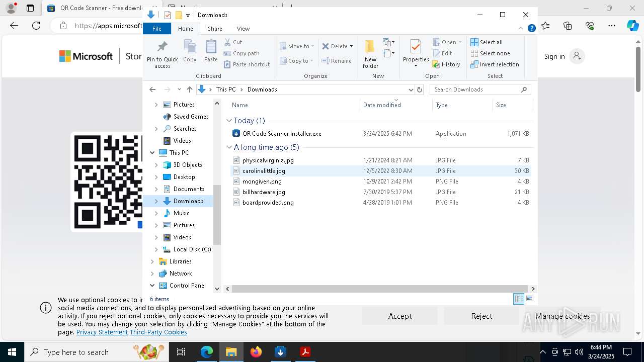Select Music in navigation tree
This screenshot has width=644, height=362.
coord(181,213)
